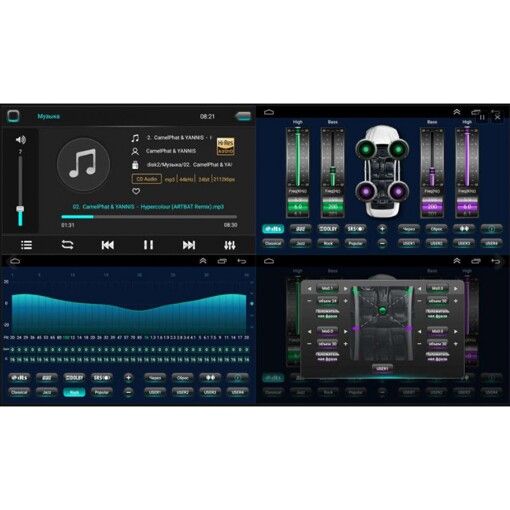The width and height of the screenshot is (510, 510).
Task: Select USER2 preset on equalizer screen
Action: coord(183,392)
